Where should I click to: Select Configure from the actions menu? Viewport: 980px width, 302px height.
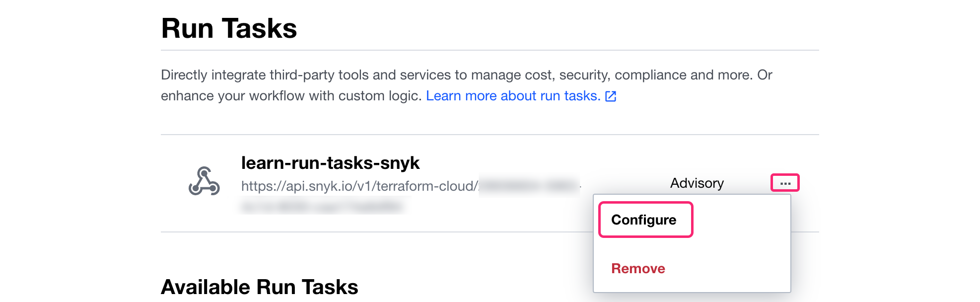click(x=644, y=220)
